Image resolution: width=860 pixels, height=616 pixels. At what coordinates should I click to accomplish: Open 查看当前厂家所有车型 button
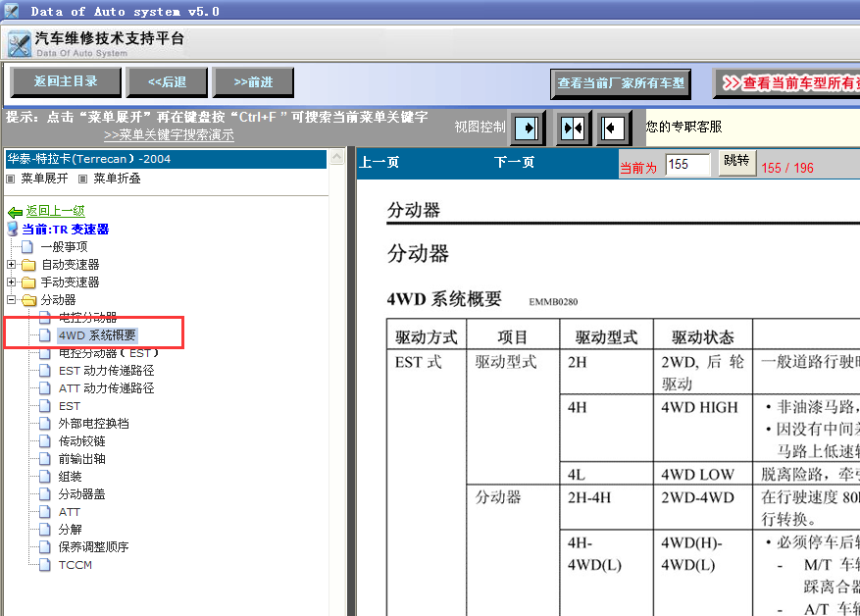(x=621, y=83)
